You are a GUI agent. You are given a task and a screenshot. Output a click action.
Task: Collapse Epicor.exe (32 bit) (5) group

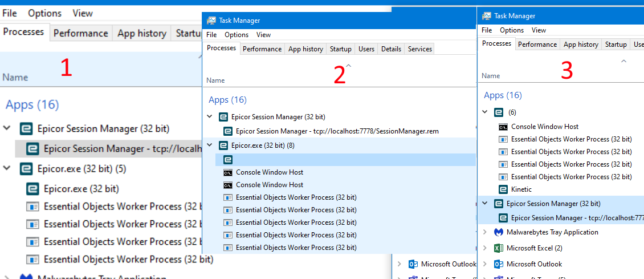(x=7, y=168)
